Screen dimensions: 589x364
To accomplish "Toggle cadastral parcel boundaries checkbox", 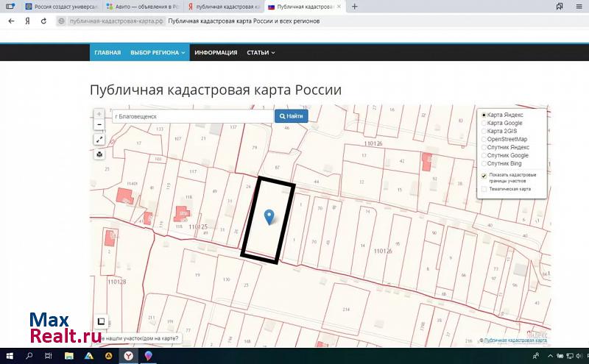I will pos(484,176).
